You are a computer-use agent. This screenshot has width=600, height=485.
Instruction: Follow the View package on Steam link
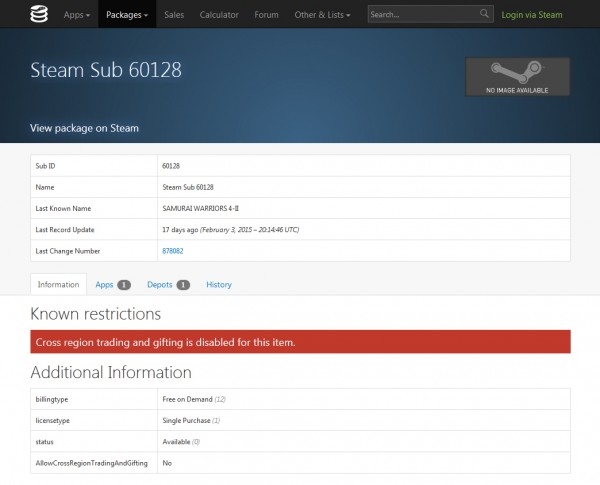pyautogui.click(x=84, y=128)
